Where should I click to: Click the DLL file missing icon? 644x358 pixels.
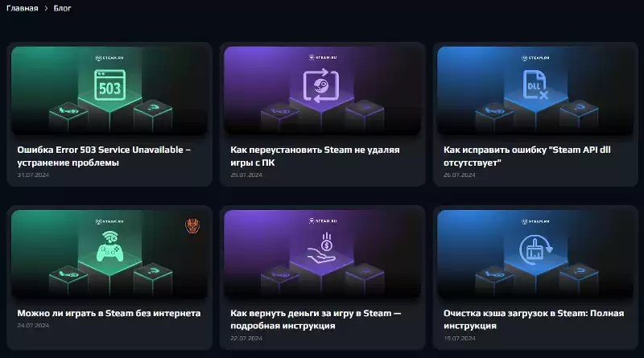pos(535,84)
